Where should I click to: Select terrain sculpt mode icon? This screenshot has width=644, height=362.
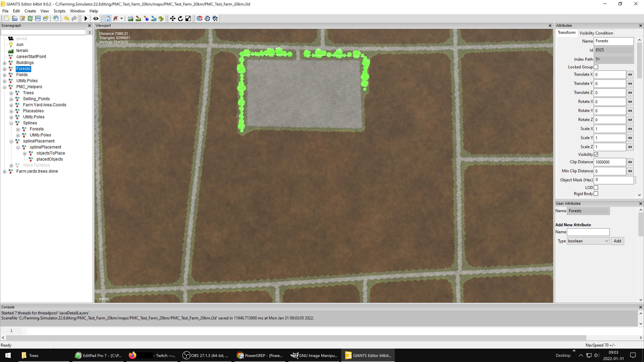coord(130,18)
